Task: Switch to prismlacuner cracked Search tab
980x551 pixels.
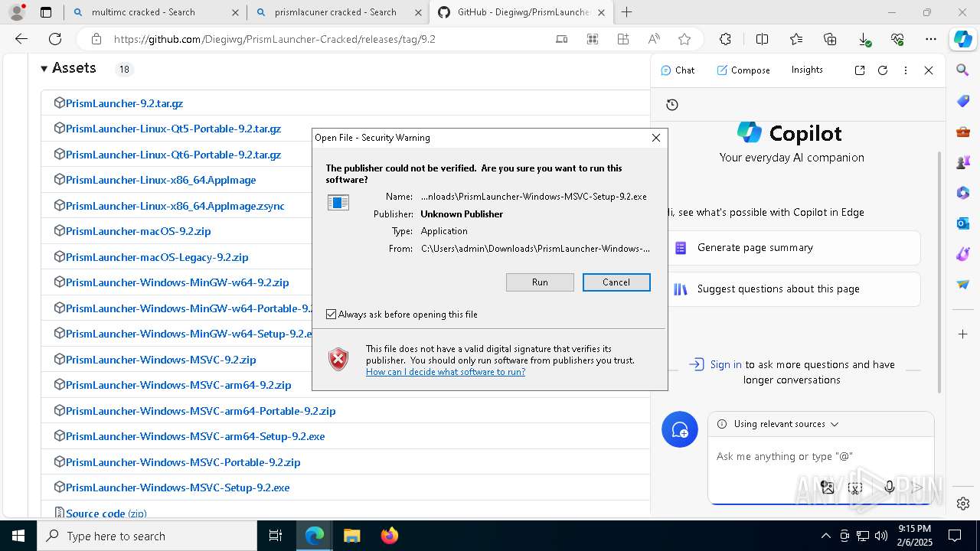Action: coord(338,12)
